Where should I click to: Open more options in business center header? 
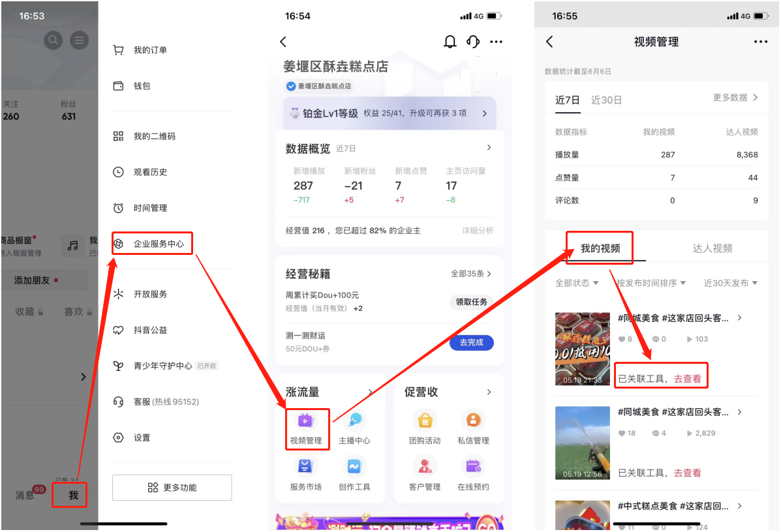click(x=496, y=41)
